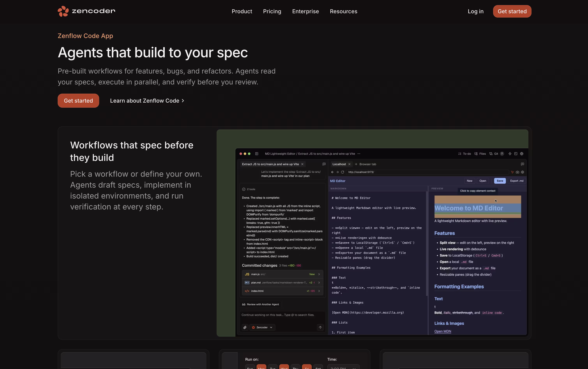Open the three-dot menu beside the task title

coord(359,154)
